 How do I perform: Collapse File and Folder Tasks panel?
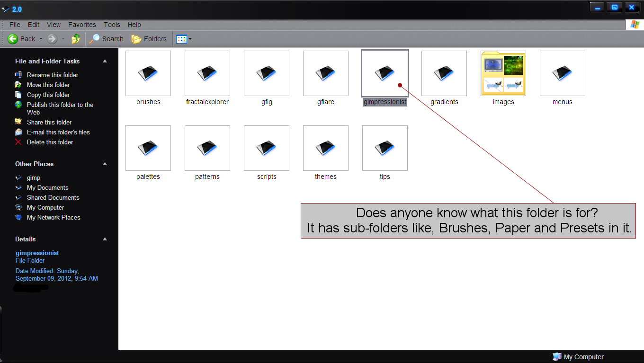pyautogui.click(x=105, y=61)
